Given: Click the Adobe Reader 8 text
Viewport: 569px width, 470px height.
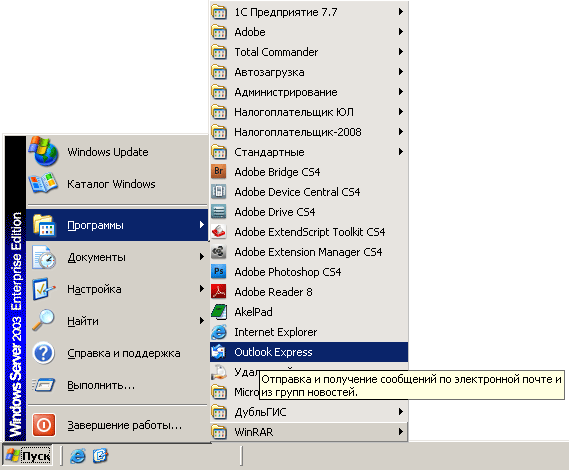Looking at the screenshot, I should (273, 292).
